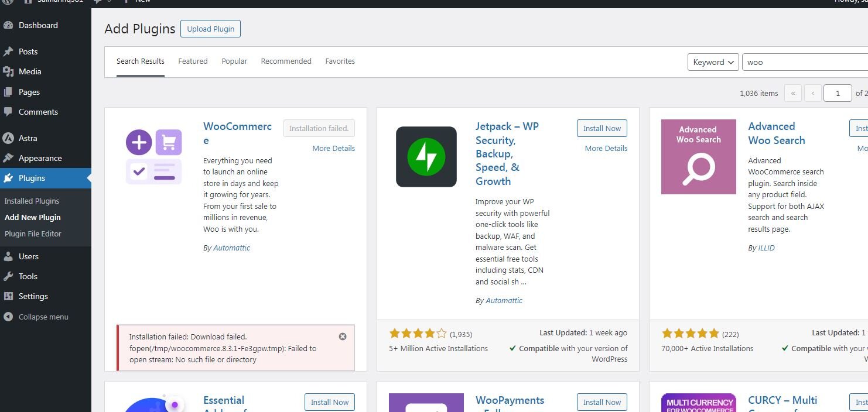The image size is (868, 412).
Task: Click the Advanced Woo Search thumbnail
Action: (699, 157)
